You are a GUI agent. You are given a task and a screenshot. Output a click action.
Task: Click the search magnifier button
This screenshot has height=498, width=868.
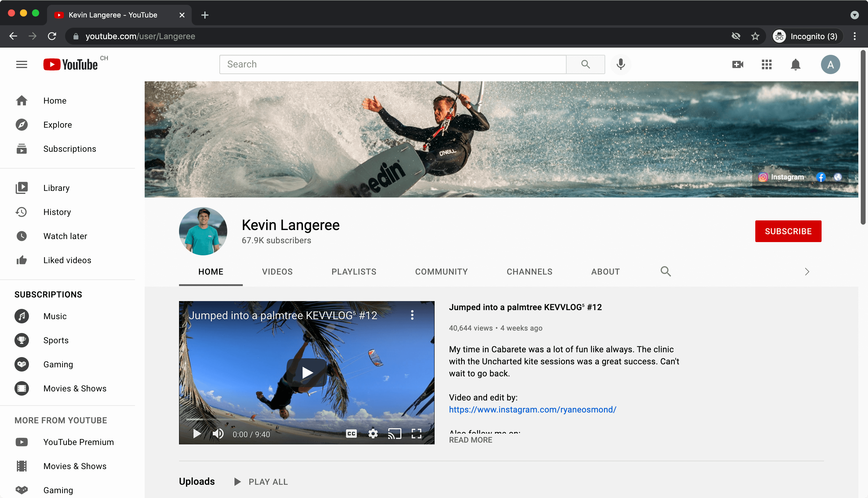(585, 64)
